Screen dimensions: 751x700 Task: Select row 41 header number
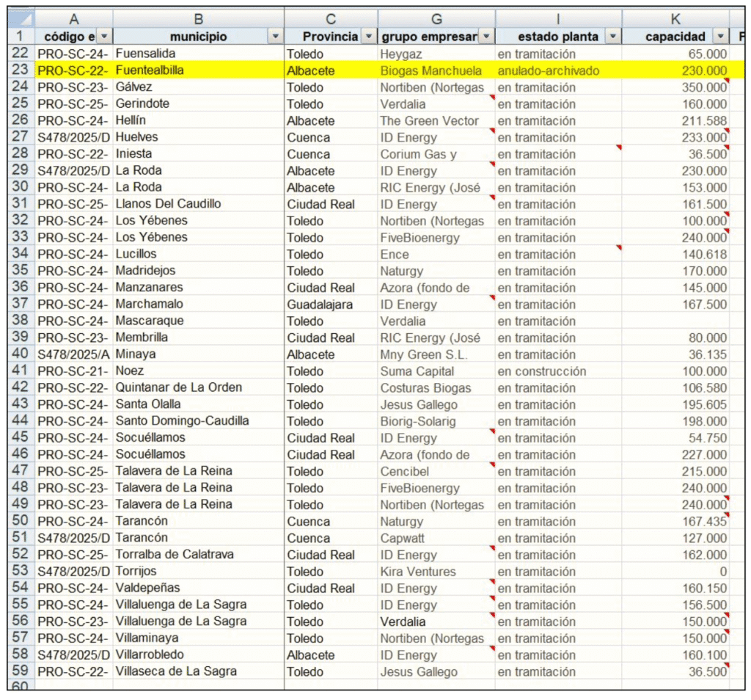(x=21, y=371)
